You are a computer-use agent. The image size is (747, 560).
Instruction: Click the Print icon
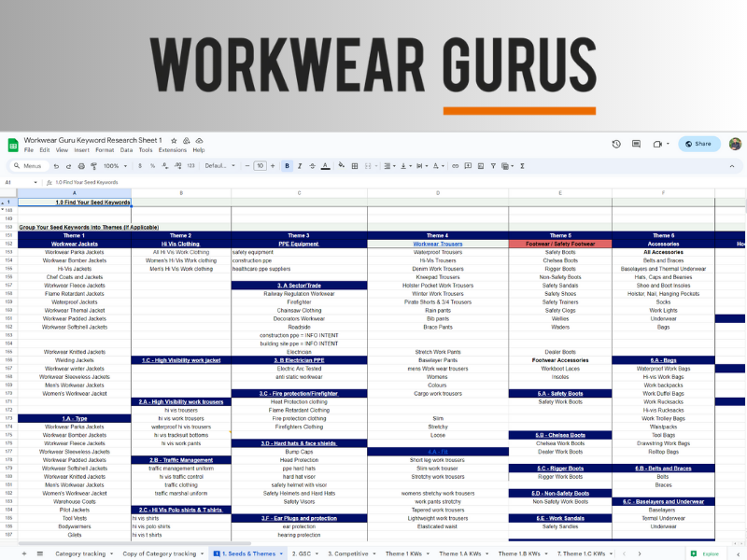(x=81, y=165)
